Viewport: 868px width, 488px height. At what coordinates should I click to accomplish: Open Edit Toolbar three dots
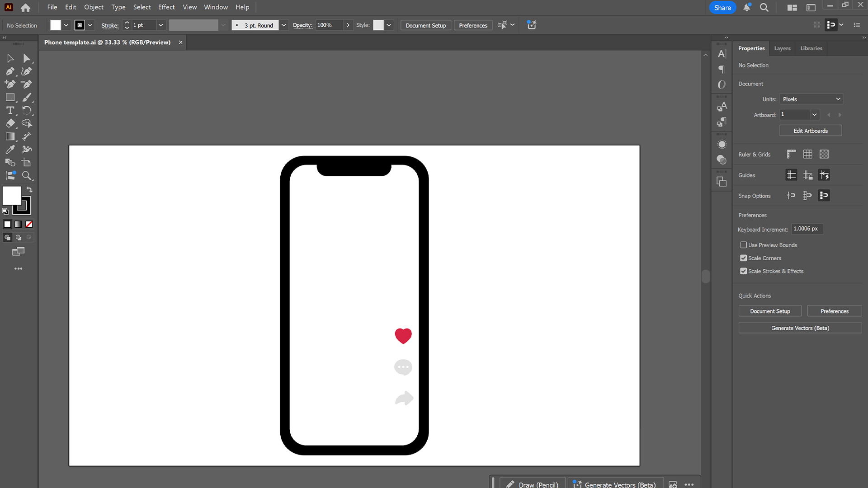(18, 268)
